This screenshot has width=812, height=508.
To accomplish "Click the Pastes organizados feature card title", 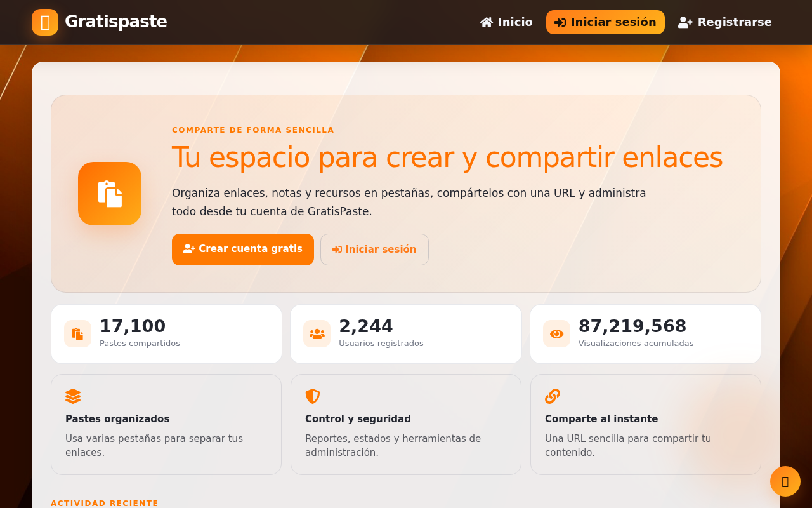I will (x=117, y=419).
